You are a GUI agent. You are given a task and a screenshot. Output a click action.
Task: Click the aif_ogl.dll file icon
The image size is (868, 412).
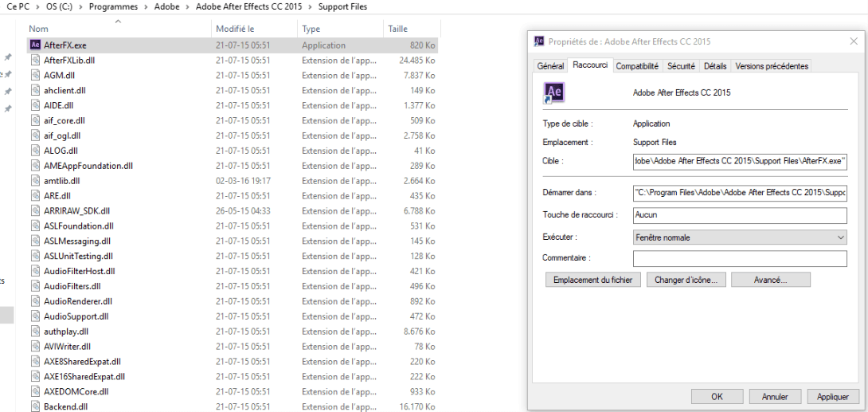tap(35, 135)
